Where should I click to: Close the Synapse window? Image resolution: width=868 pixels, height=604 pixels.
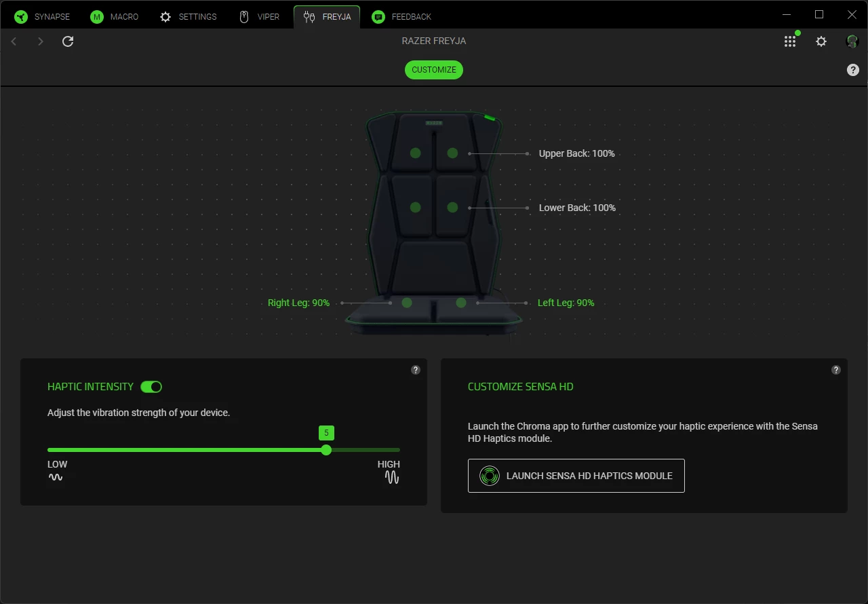[x=852, y=14]
